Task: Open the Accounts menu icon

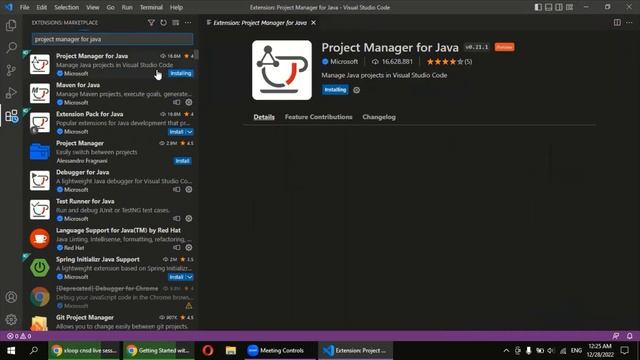Action: 11,297
